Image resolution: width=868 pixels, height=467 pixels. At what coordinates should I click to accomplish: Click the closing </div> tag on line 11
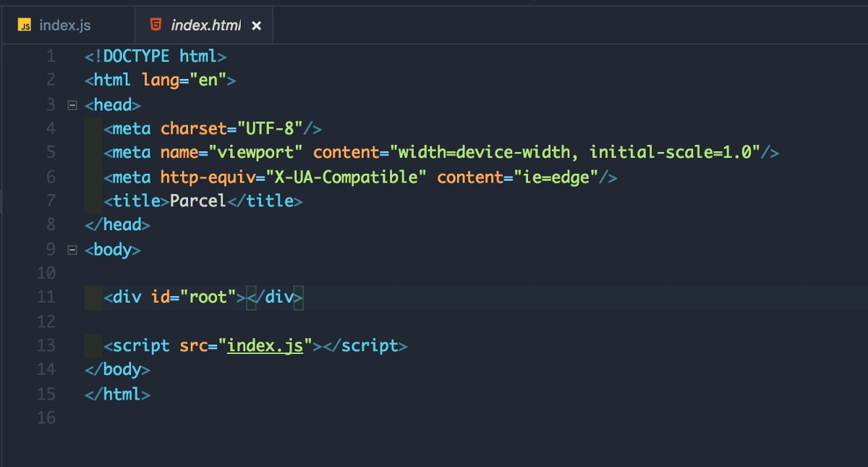[275, 298]
